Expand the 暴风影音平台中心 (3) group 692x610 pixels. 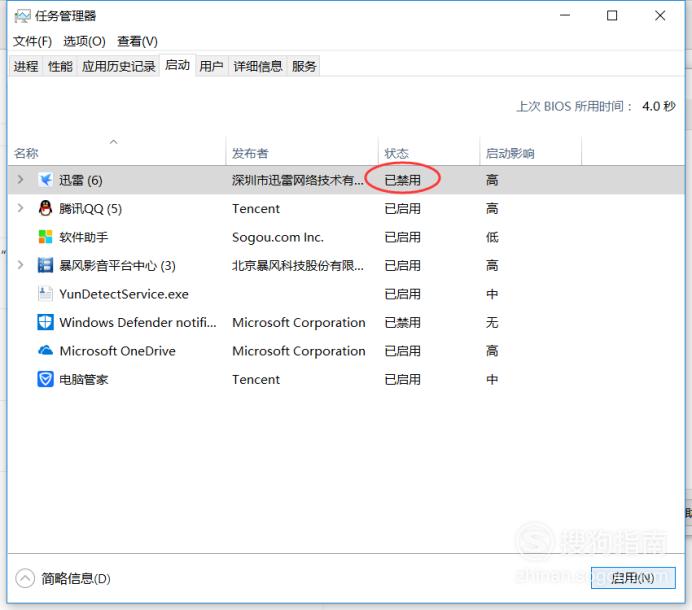(20, 265)
